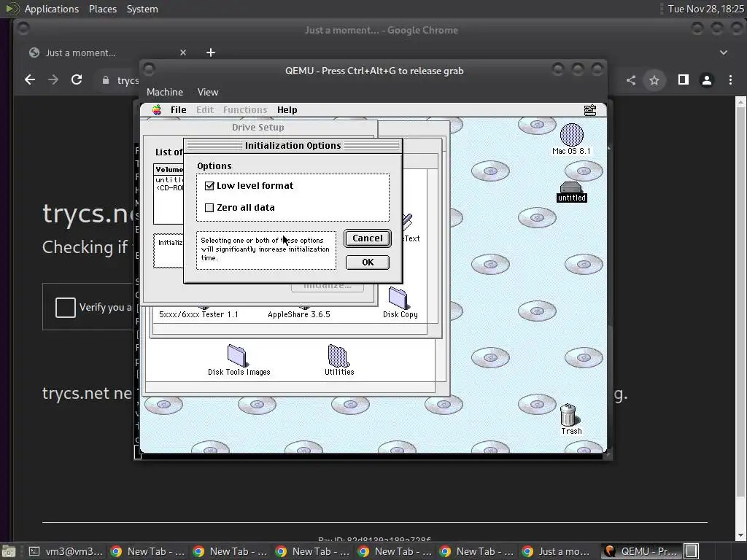This screenshot has height=560, width=747.
Task: Click the clock Tue Nov 28 in top panel
Action: (705, 9)
